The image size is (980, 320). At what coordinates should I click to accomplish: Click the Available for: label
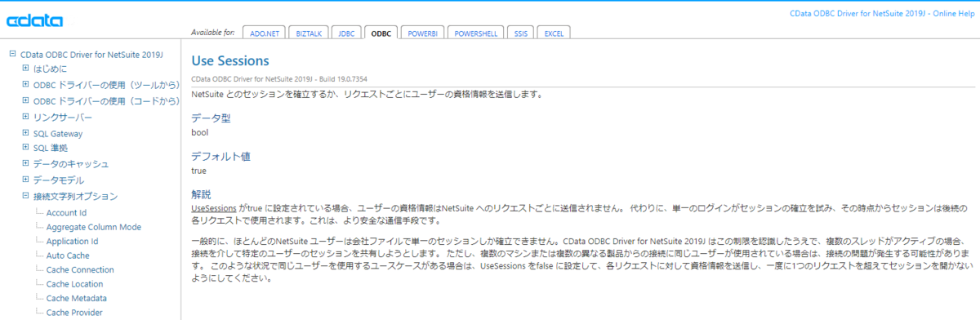213,33
